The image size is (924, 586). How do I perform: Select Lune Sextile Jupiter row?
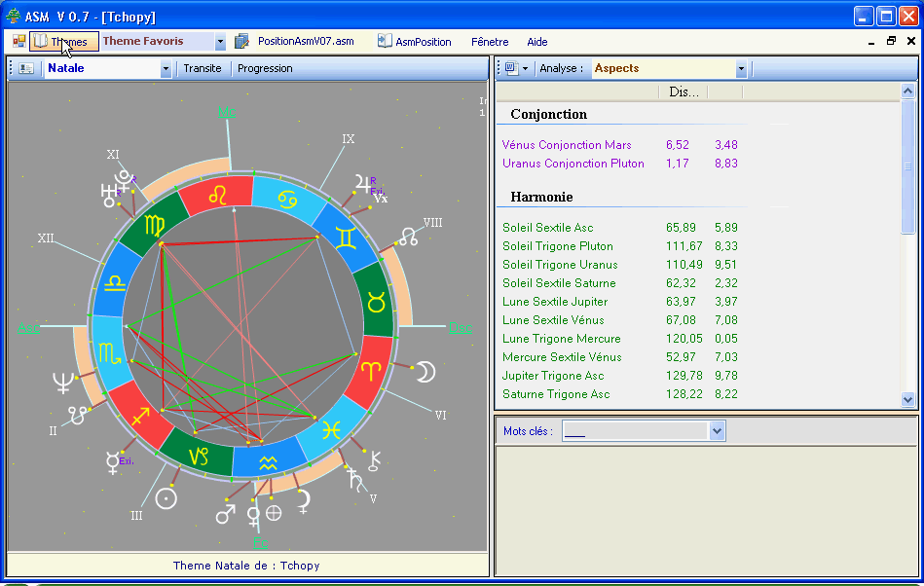coord(619,302)
